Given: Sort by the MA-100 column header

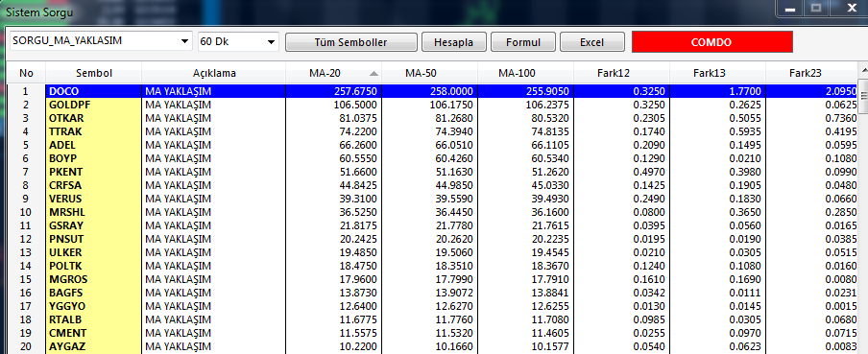Looking at the screenshot, I should [525, 73].
